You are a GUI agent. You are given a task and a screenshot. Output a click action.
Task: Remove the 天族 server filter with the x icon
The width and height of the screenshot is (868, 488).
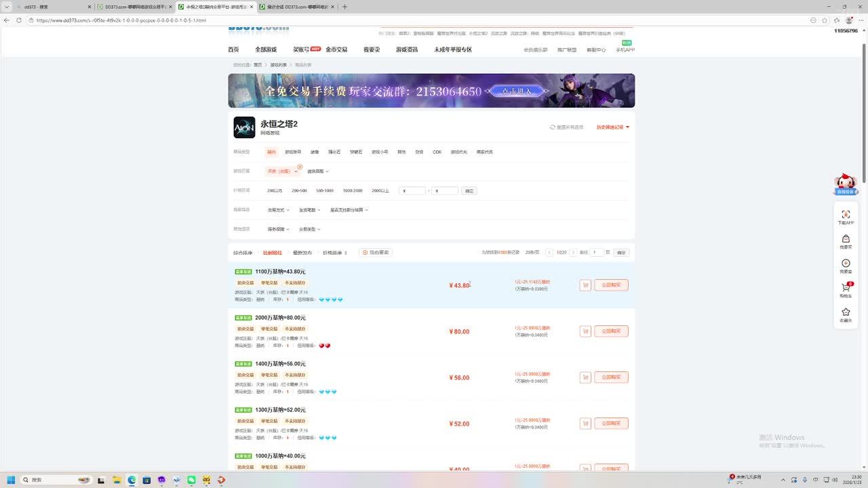point(300,167)
